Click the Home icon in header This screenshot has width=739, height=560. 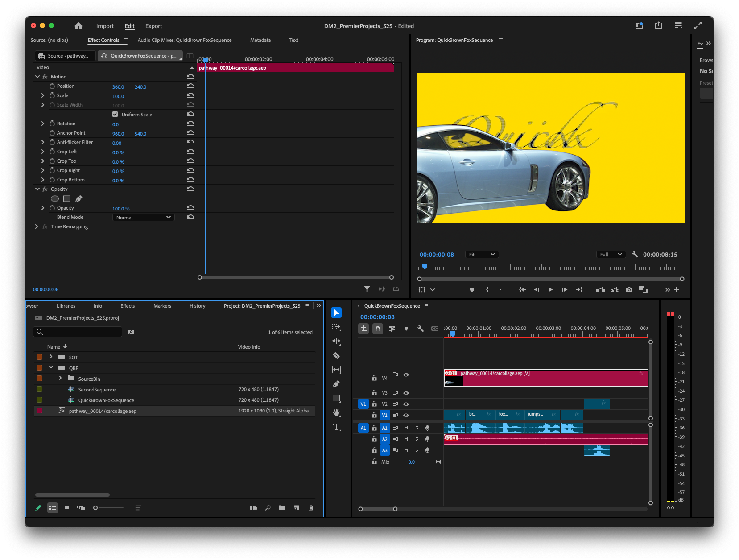point(78,26)
